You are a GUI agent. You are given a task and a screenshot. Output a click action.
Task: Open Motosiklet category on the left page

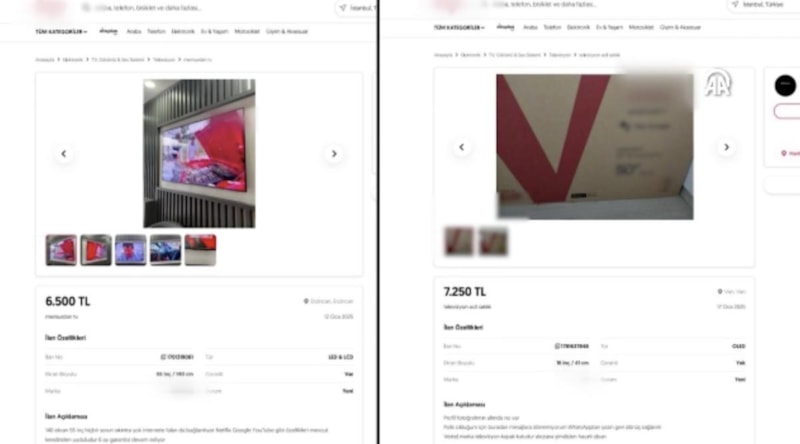point(247,32)
